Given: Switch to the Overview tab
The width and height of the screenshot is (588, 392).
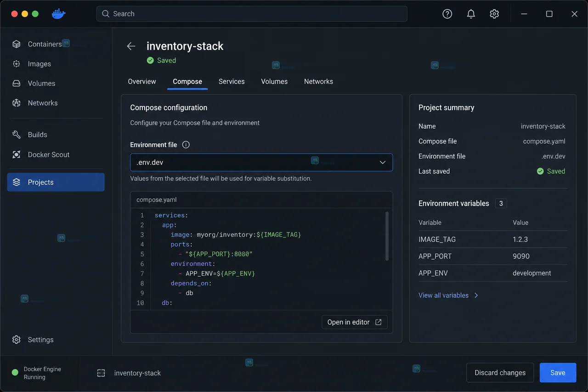Looking at the screenshot, I should click(142, 81).
